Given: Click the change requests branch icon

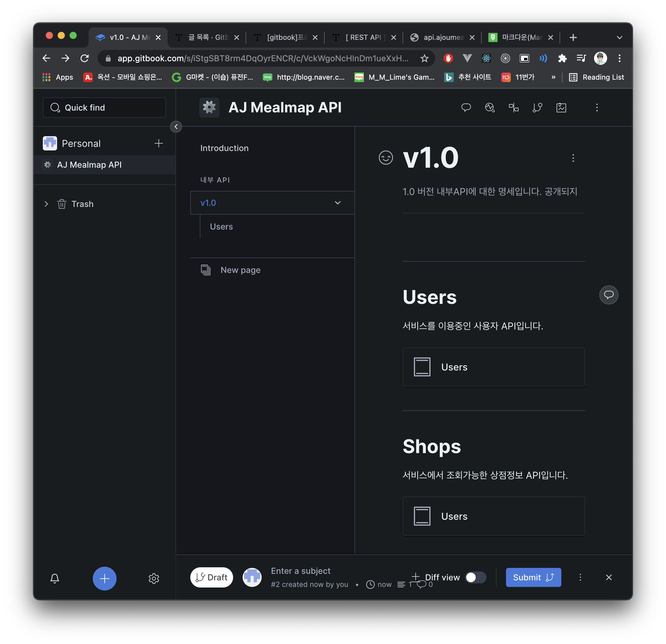Looking at the screenshot, I should coord(537,108).
